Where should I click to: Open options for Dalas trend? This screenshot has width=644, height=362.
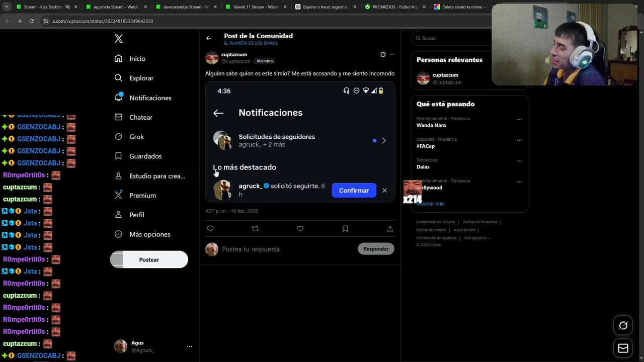pos(519,161)
